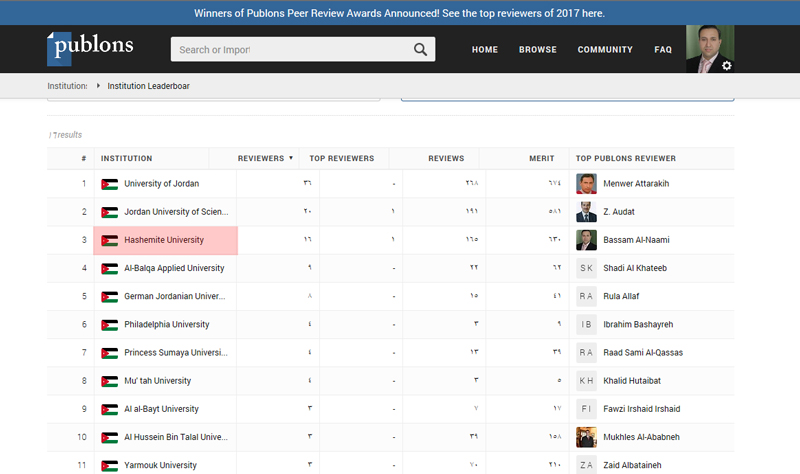Select the results count text
The image size is (800, 474).
point(65,135)
